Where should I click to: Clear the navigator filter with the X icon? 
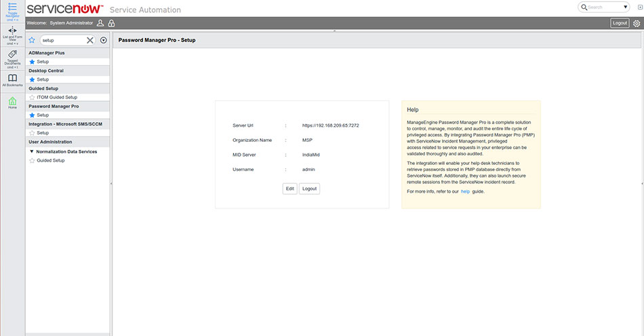click(90, 40)
